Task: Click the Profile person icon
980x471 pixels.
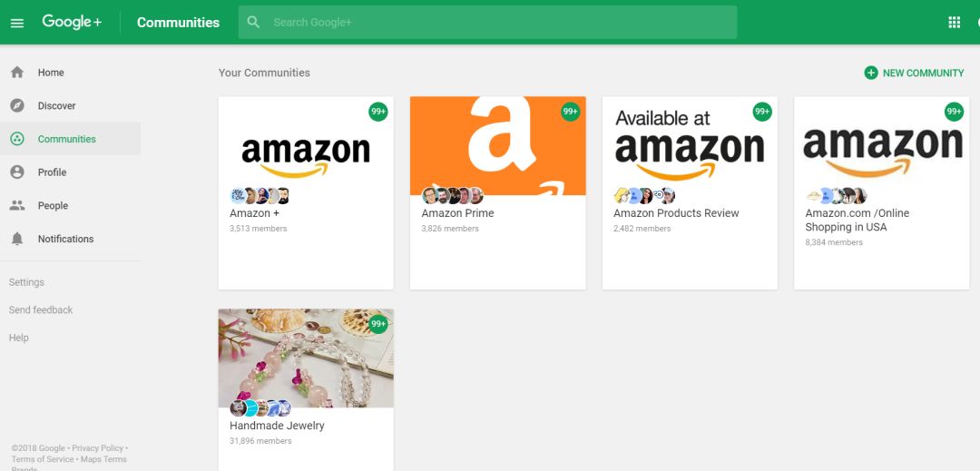Action: (x=17, y=172)
